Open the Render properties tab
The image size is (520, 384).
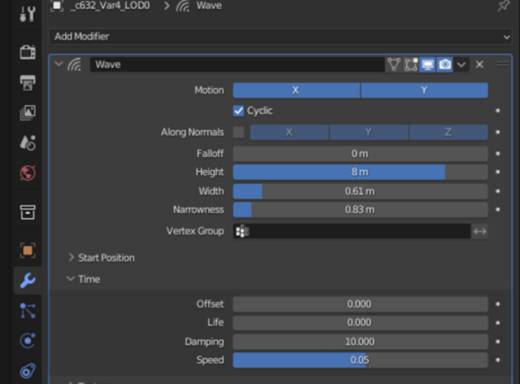28,52
